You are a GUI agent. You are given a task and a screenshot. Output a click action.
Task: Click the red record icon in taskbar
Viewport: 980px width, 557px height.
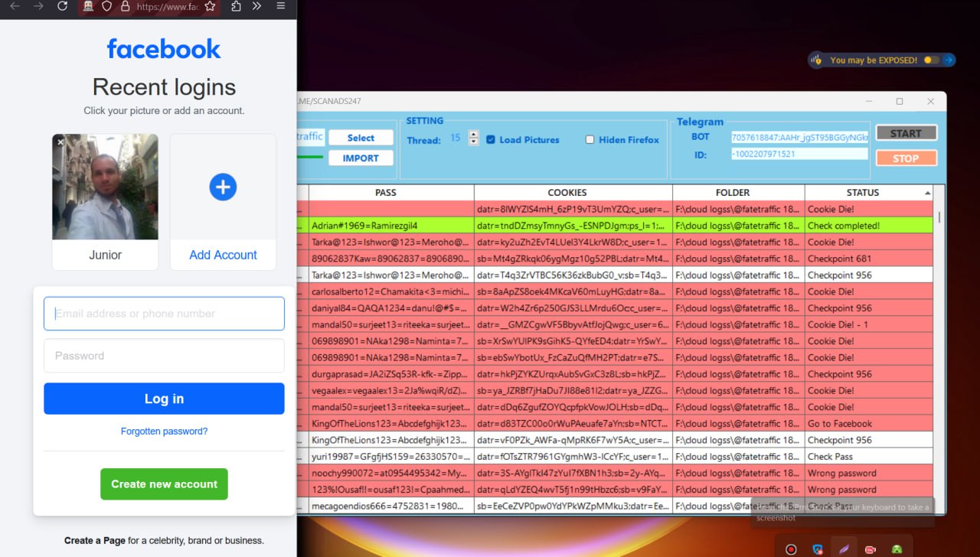[x=791, y=549]
